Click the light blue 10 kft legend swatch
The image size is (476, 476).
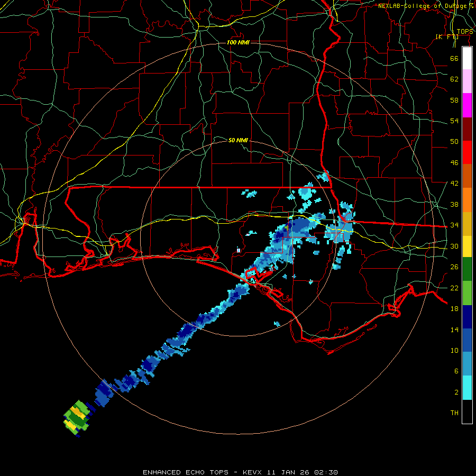(467, 364)
